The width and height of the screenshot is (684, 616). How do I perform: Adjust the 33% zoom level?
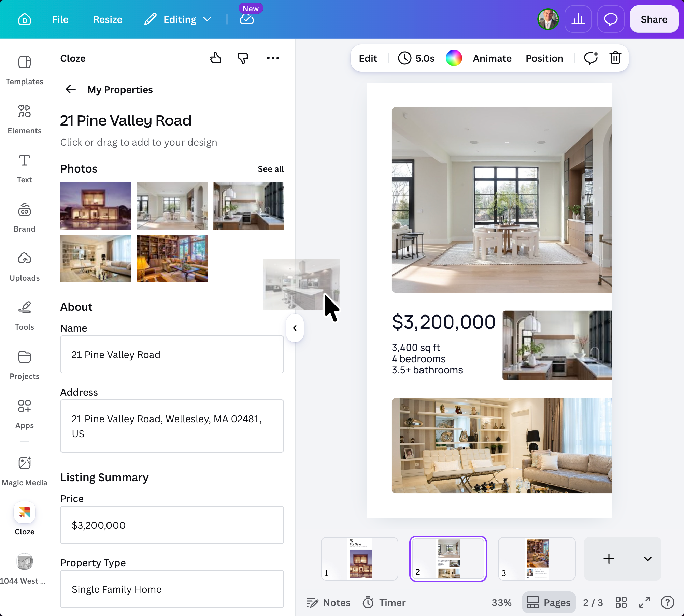(501, 603)
